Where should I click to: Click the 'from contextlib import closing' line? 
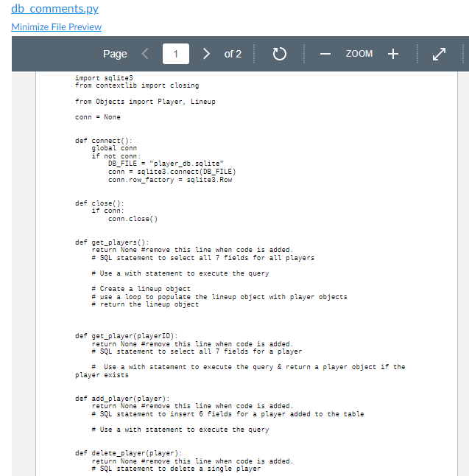[x=137, y=85]
